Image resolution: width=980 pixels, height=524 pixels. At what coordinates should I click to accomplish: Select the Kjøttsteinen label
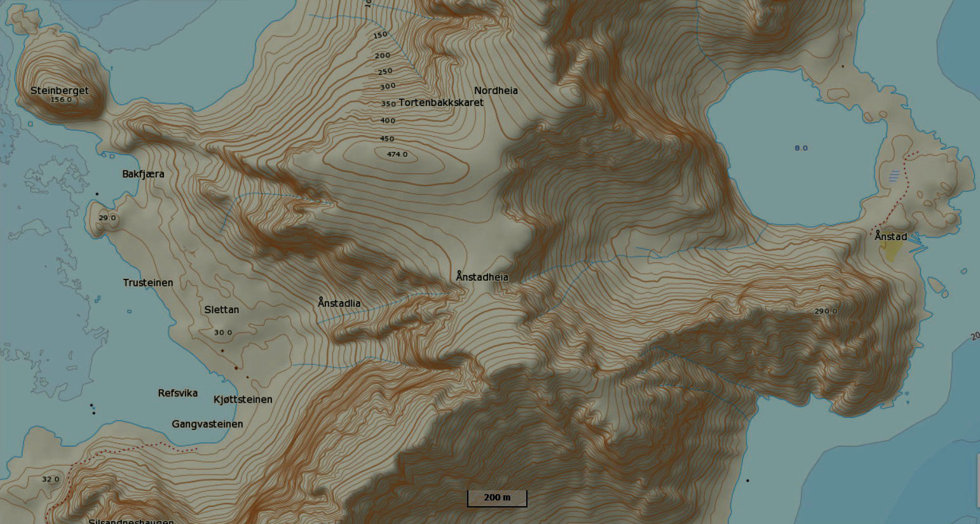coord(243,400)
